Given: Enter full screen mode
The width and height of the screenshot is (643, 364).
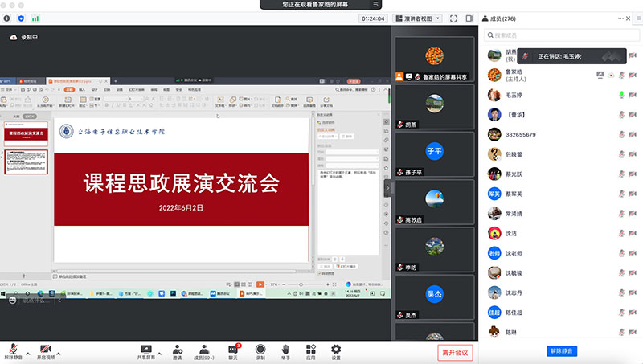Looking at the screenshot, I should (453, 18).
